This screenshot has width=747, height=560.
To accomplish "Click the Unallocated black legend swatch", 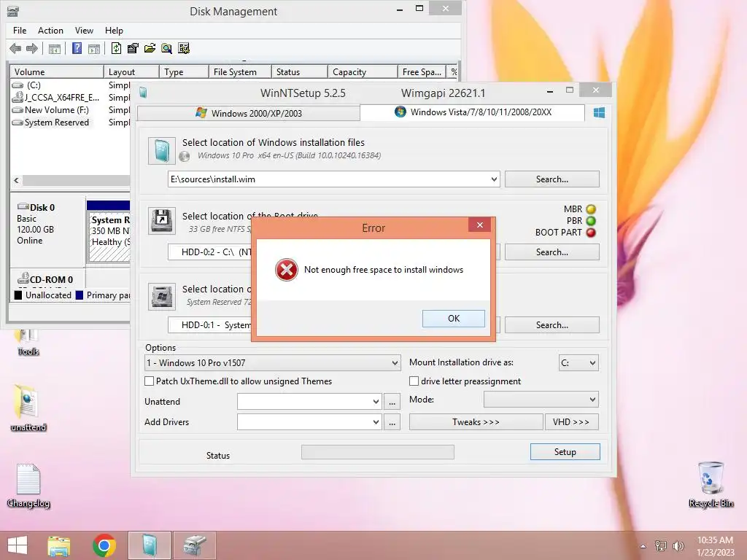I will click(x=18, y=295).
